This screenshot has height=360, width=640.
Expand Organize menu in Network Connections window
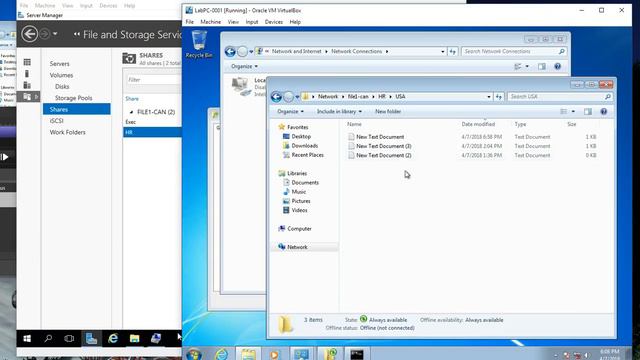point(244,66)
